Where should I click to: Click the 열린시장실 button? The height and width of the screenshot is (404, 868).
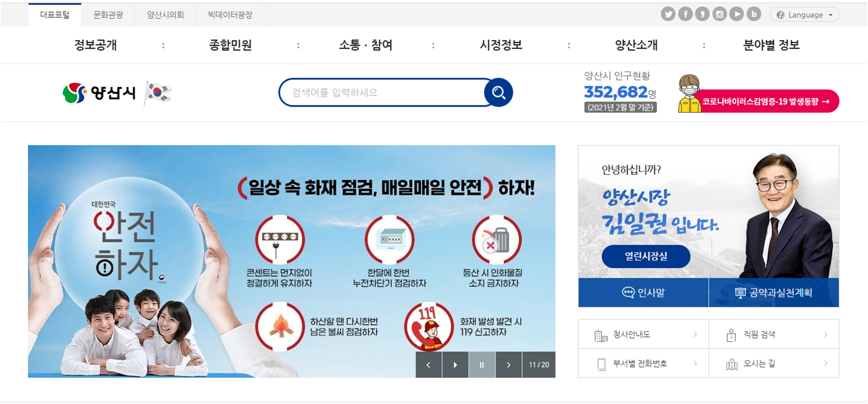[646, 256]
